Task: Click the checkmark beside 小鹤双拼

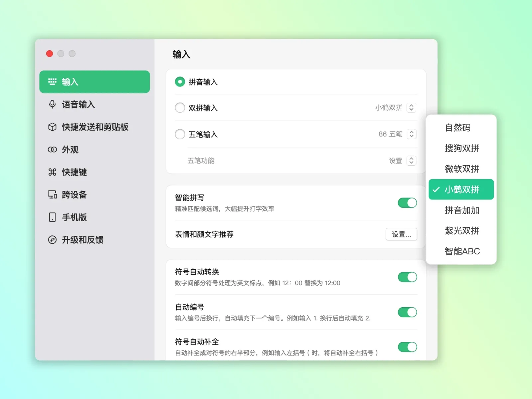Action: pyautogui.click(x=436, y=190)
